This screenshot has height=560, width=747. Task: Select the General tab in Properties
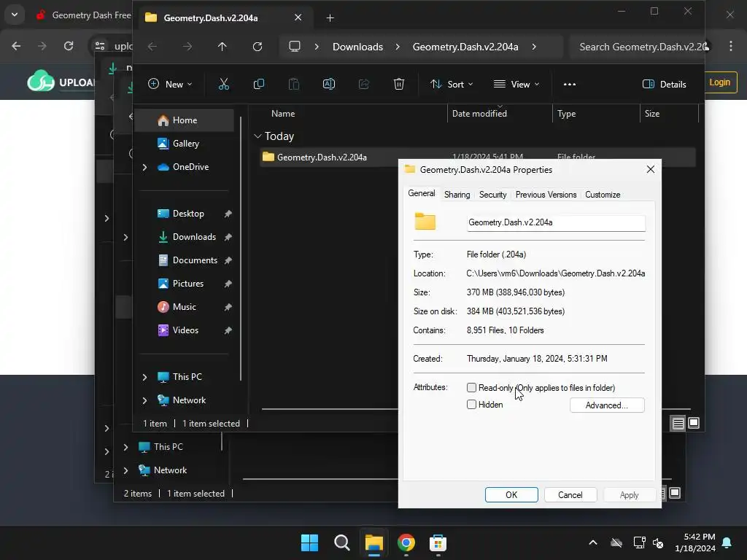pyautogui.click(x=422, y=193)
